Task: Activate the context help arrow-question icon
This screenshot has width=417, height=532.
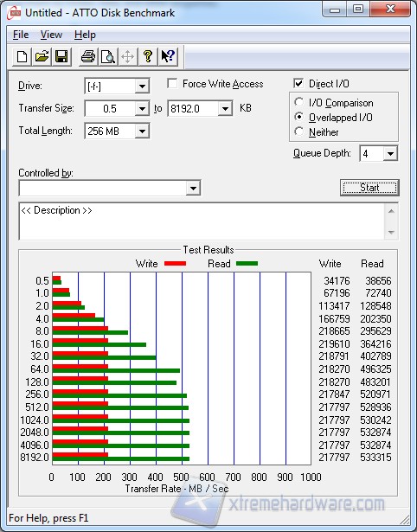Action: click(x=168, y=56)
